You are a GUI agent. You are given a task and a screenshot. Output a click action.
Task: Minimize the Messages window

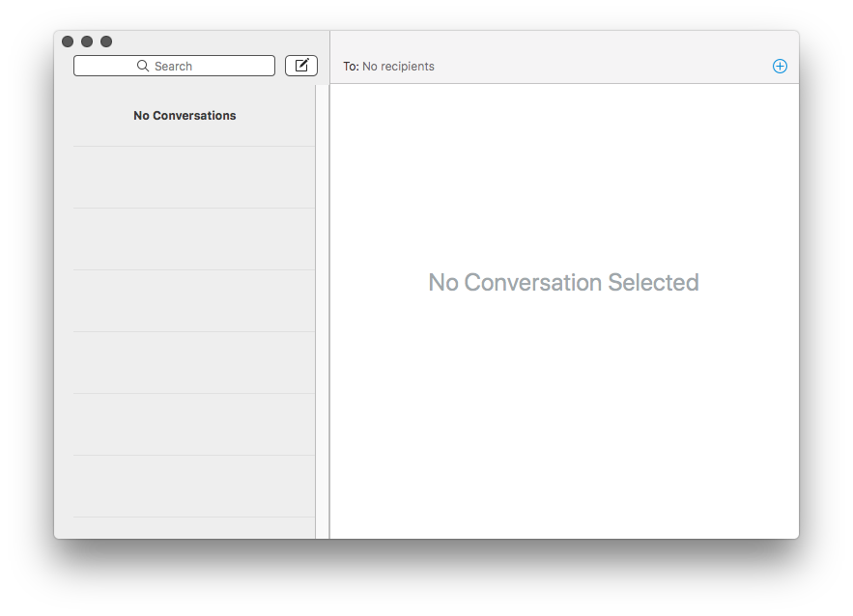point(86,42)
